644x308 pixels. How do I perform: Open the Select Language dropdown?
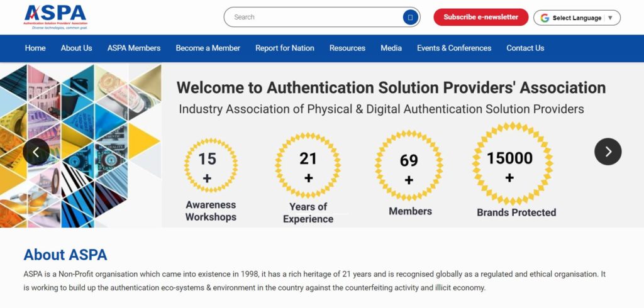point(577,18)
